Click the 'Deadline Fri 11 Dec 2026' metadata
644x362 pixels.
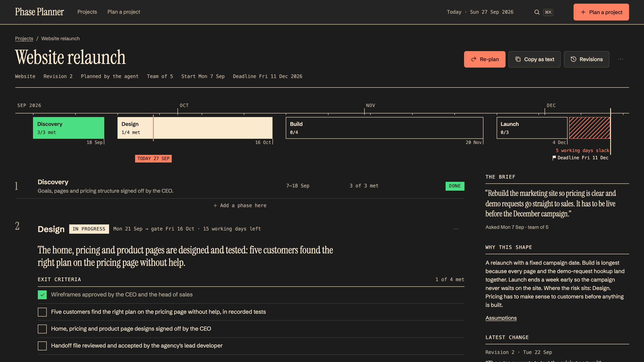click(267, 76)
